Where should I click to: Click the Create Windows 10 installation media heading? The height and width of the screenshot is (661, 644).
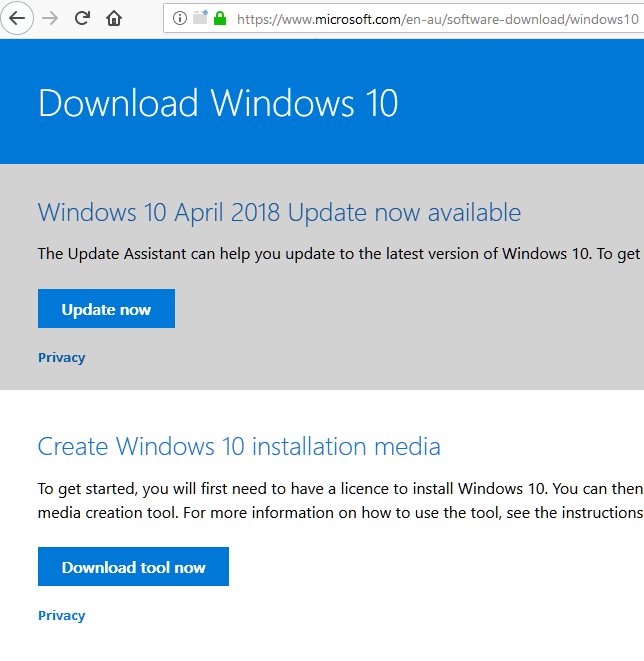tap(239, 446)
